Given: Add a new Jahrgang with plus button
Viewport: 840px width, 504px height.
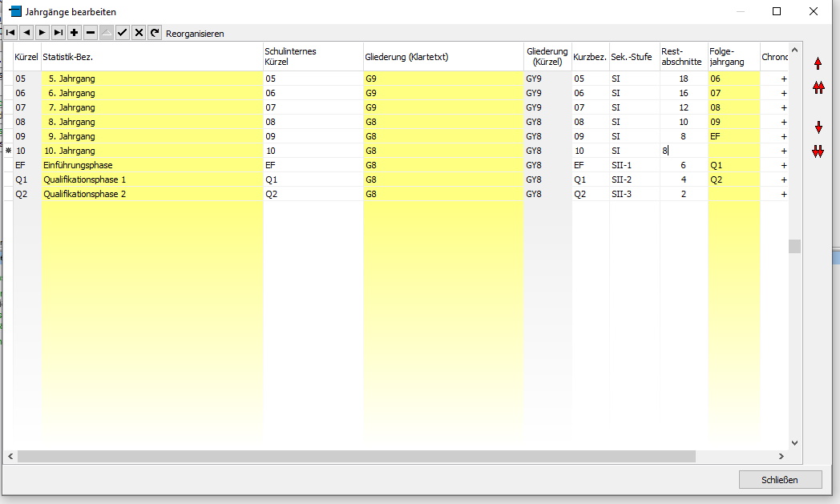Looking at the screenshot, I should 75,33.
